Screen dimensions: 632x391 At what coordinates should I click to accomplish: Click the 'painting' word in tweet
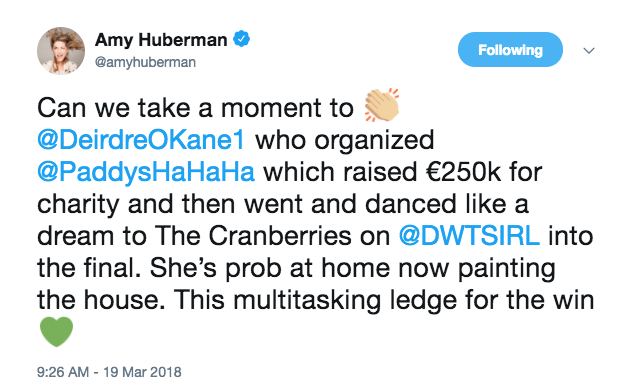point(507,269)
